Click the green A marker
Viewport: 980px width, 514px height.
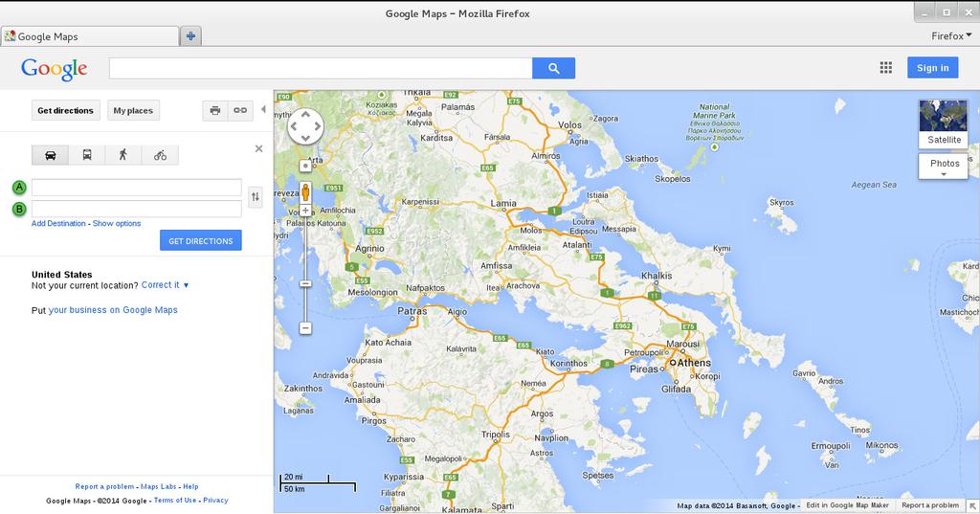point(19,187)
